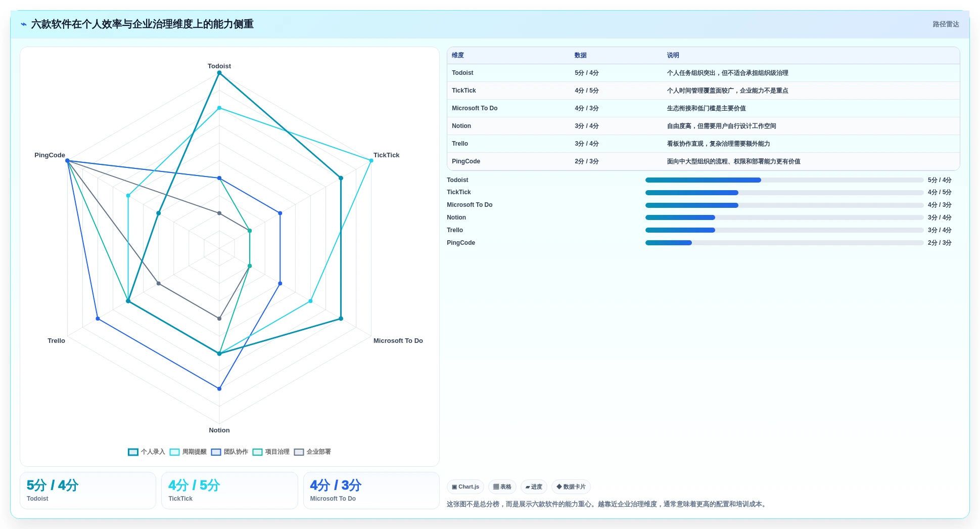Select the Todoist row in the table
This screenshot has width=980, height=529.
tap(704, 73)
